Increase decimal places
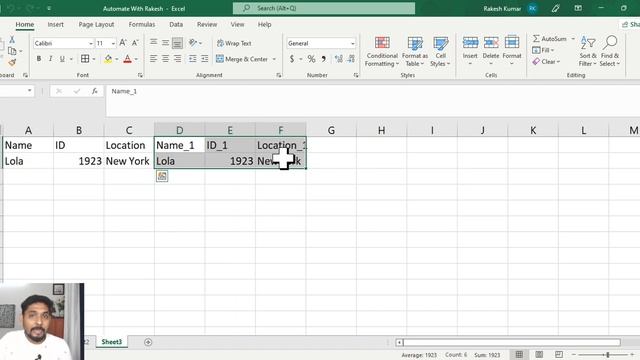This screenshot has height=360, width=640. click(338, 59)
